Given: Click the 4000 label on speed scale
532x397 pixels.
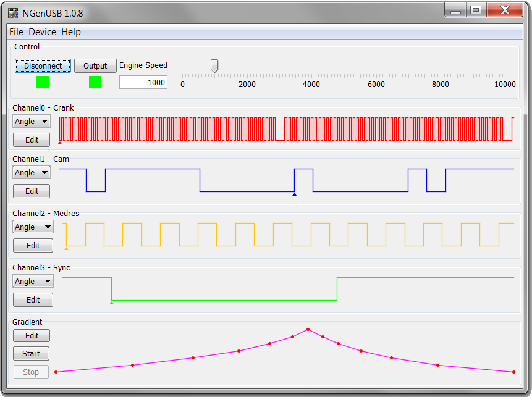Looking at the screenshot, I should coord(311,85).
